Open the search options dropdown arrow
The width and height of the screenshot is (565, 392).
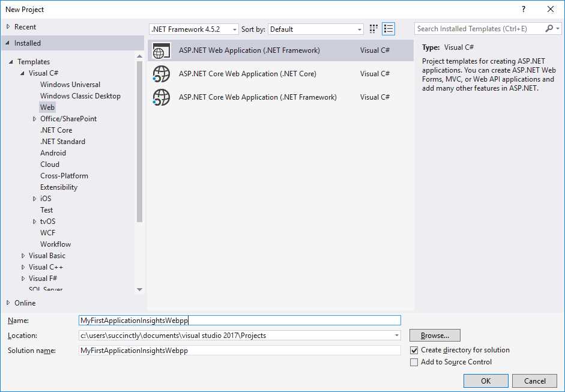coord(558,28)
